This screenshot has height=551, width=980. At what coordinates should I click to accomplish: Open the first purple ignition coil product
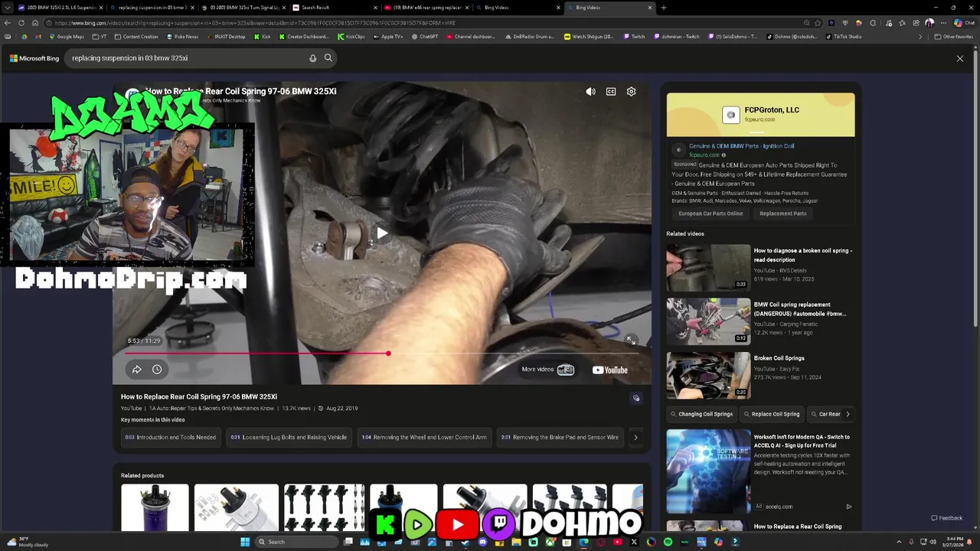click(x=155, y=507)
